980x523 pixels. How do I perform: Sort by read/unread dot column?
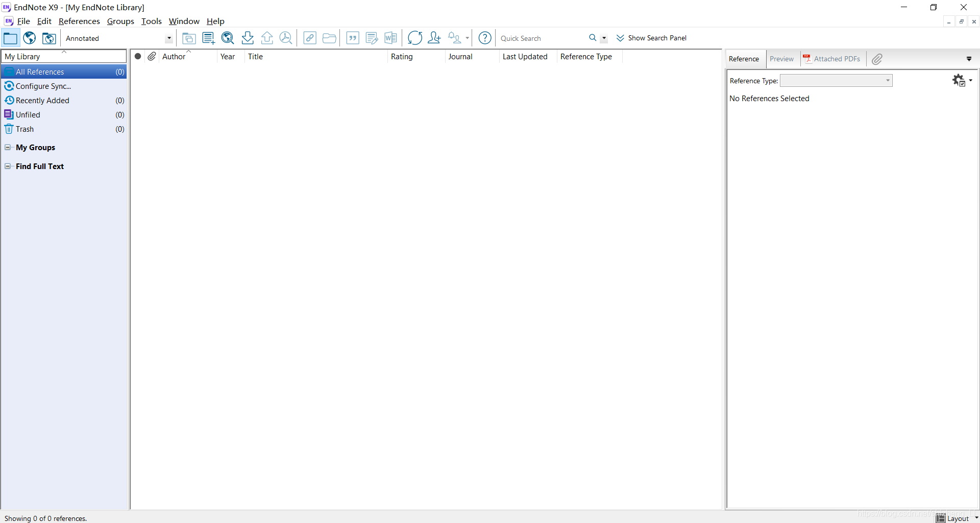click(138, 57)
